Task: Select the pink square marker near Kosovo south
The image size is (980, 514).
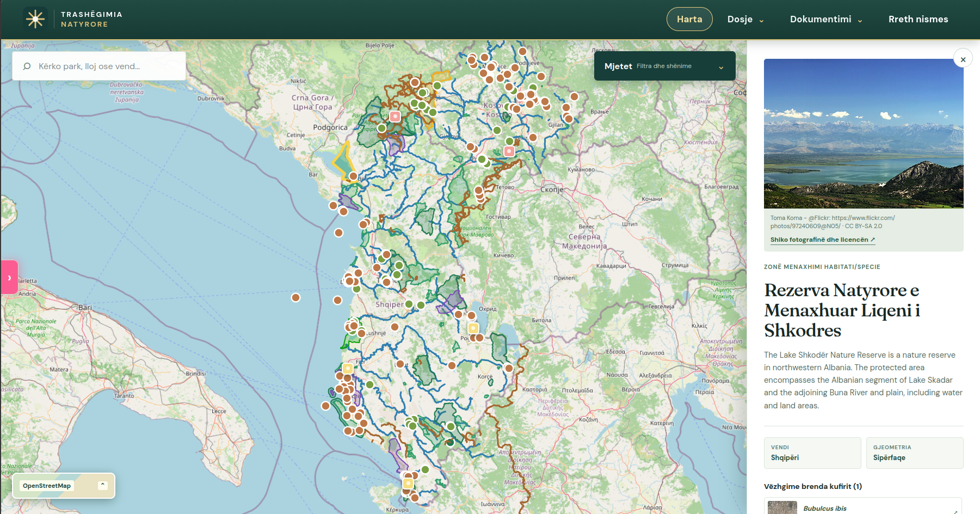Action: click(509, 151)
